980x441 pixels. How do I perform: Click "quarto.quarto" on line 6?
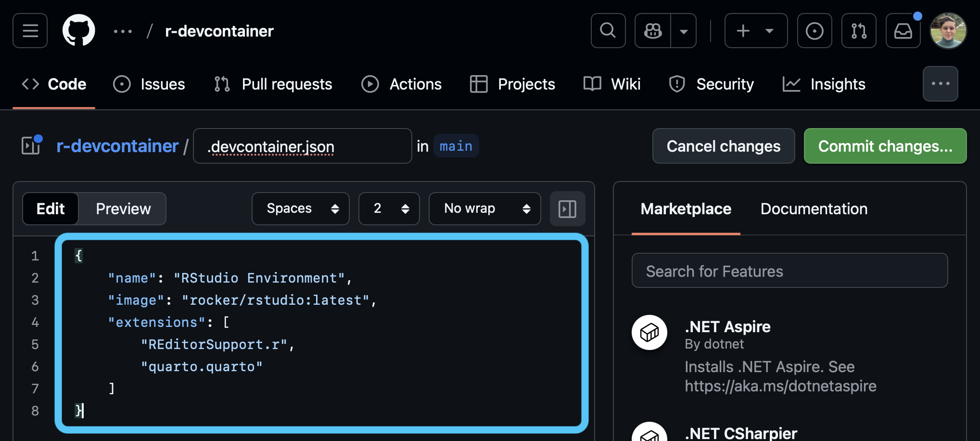tap(202, 367)
